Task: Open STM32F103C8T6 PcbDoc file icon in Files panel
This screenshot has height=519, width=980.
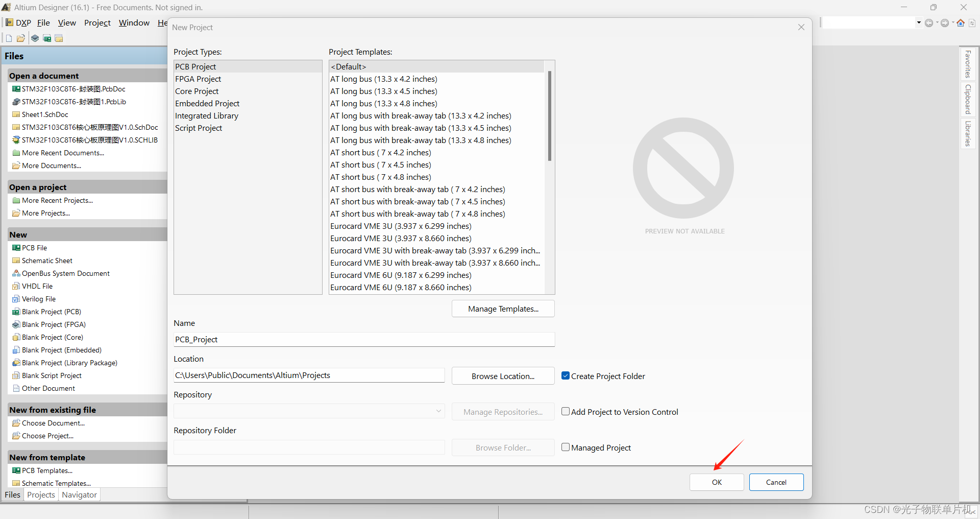Action: (x=16, y=89)
